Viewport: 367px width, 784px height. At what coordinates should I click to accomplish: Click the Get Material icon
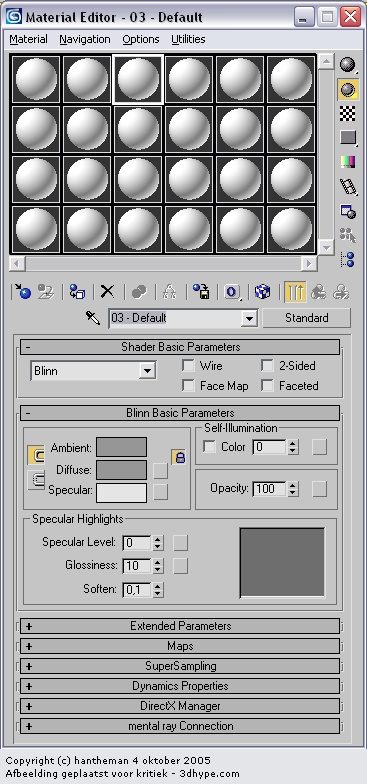point(23,292)
